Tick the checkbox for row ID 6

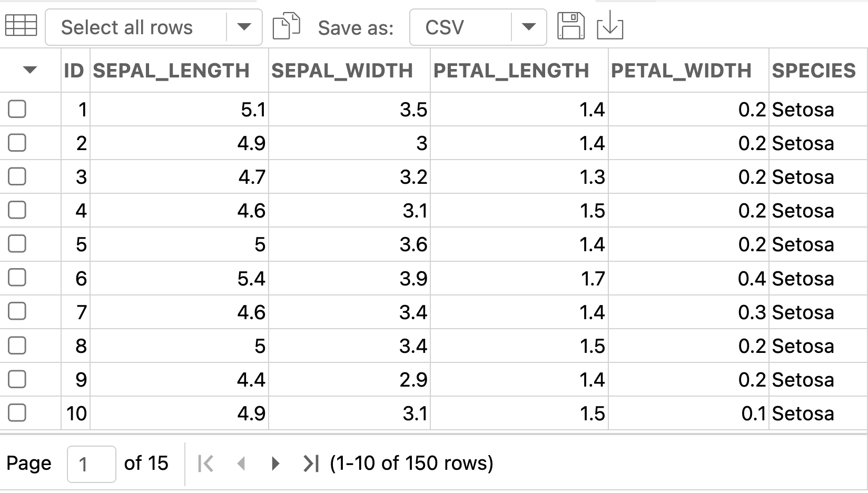pyautogui.click(x=17, y=278)
